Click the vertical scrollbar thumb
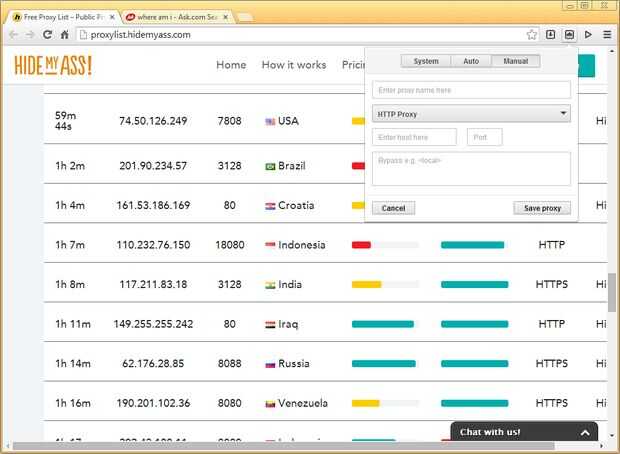Viewport: 620px width, 454px height. [x=611, y=292]
